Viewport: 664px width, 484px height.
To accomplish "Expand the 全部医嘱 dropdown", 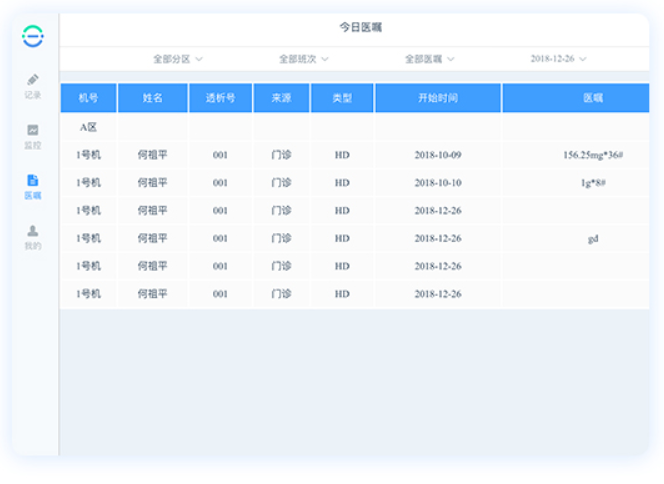I will click(429, 59).
